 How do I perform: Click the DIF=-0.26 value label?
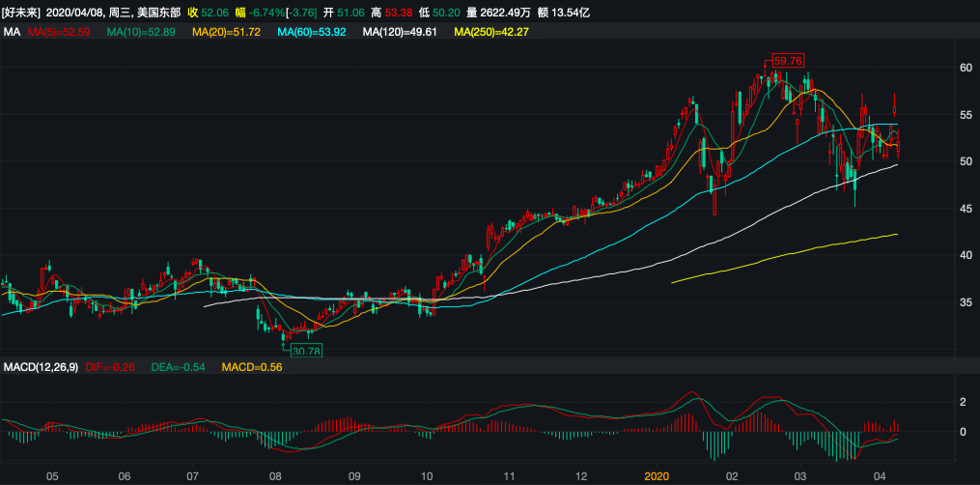[x=113, y=368]
